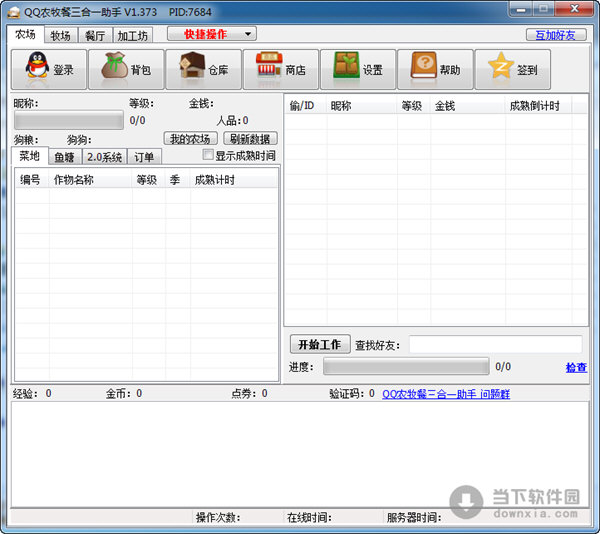Click the 刷新数据 button
The height and width of the screenshot is (534, 600).
pos(250,138)
